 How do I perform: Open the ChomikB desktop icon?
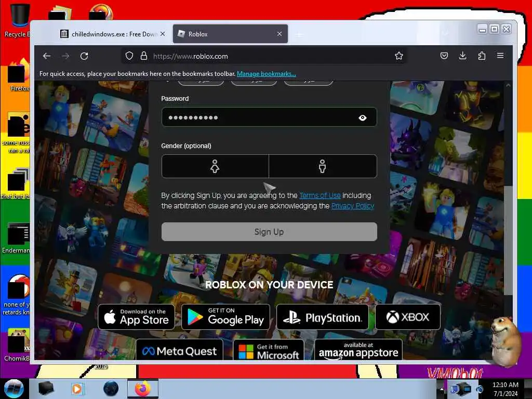coord(17,344)
